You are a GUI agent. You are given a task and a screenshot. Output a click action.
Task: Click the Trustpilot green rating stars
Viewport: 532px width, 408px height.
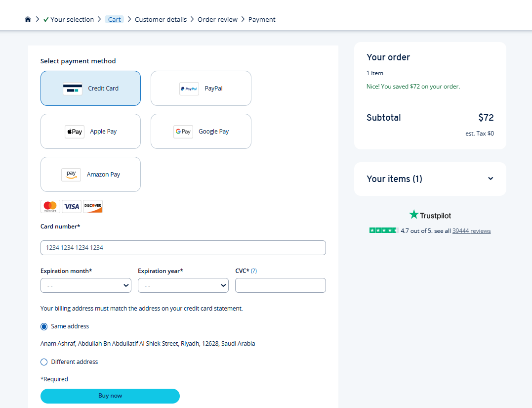point(384,230)
